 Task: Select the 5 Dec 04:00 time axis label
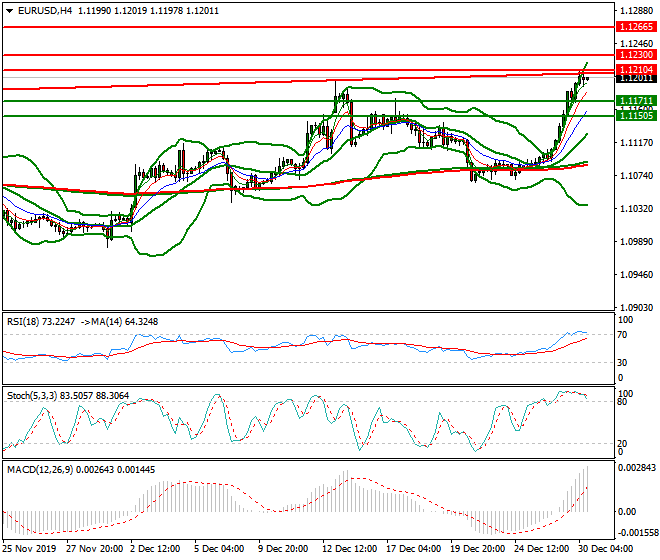point(219,549)
